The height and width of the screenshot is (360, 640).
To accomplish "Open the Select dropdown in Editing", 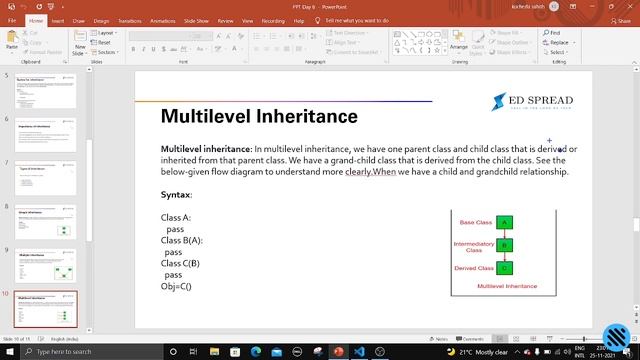I will click(x=556, y=52).
